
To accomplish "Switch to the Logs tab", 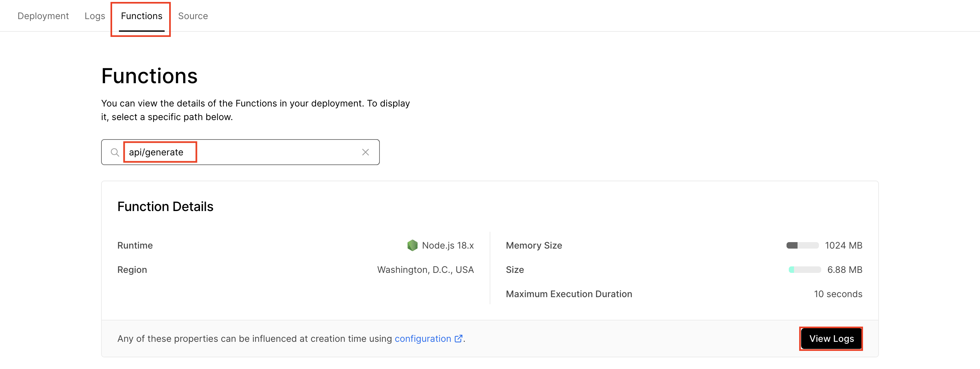I will [95, 16].
